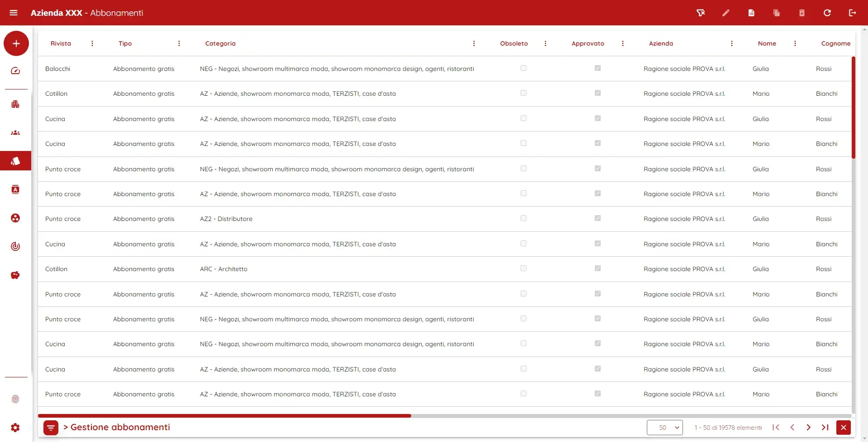Open Approvato column options menu

623,43
